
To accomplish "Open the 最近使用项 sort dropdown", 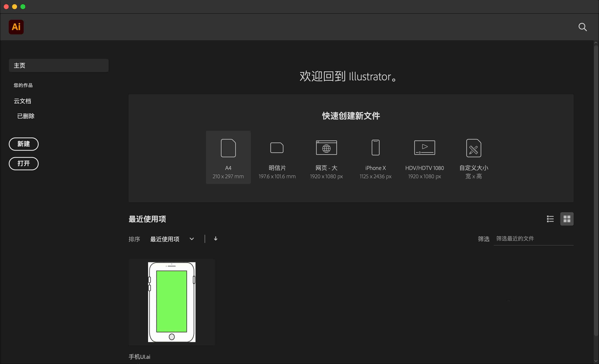I will pos(172,239).
